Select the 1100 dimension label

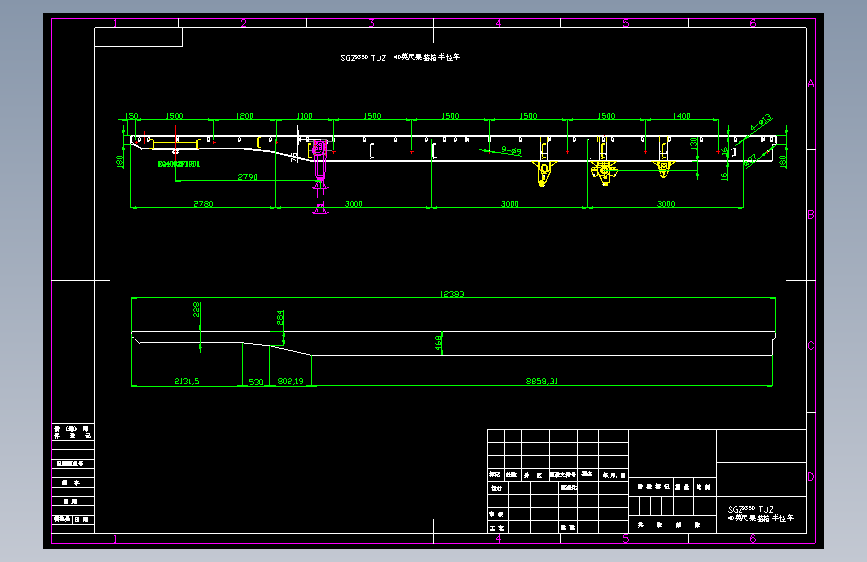pyautogui.click(x=305, y=116)
